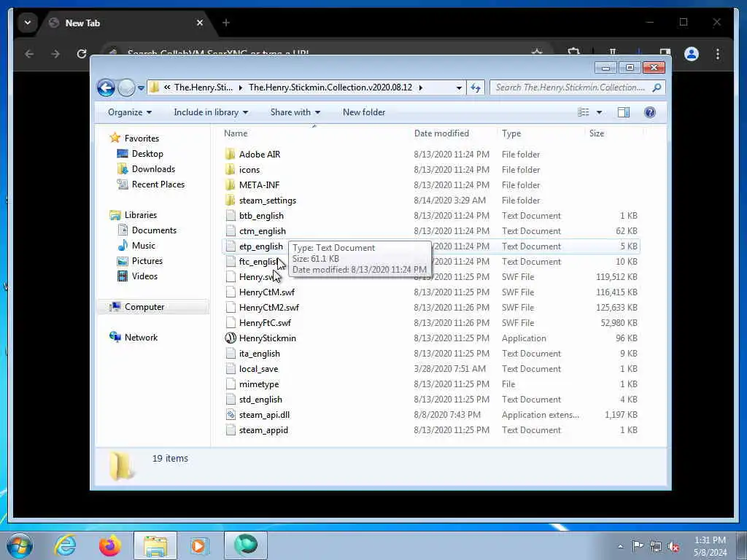The width and height of the screenshot is (747, 560).
Task: Click the search magnifier icon
Action: pyautogui.click(x=657, y=87)
